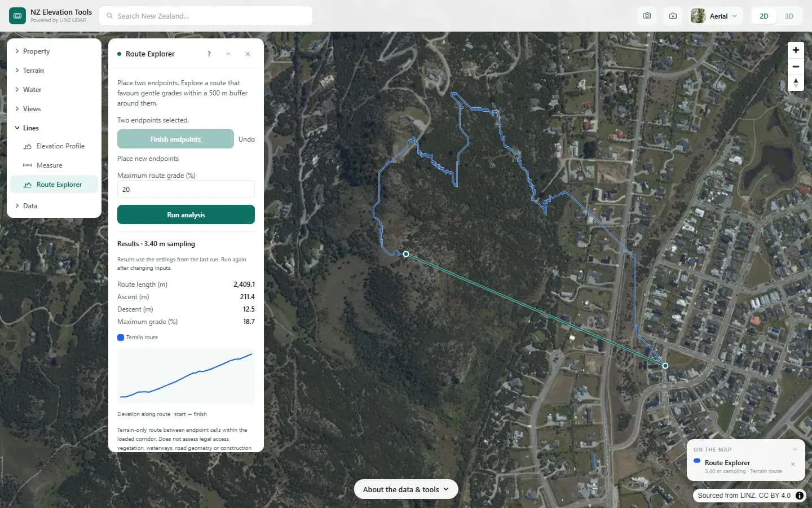Image resolution: width=812 pixels, height=508 pixels.
Task: Click the blue Terrain route legend swatch
Action: click(121, 338)
